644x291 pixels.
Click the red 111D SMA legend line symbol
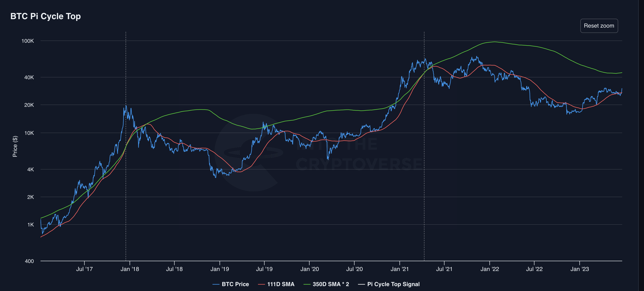coord(261,284)
